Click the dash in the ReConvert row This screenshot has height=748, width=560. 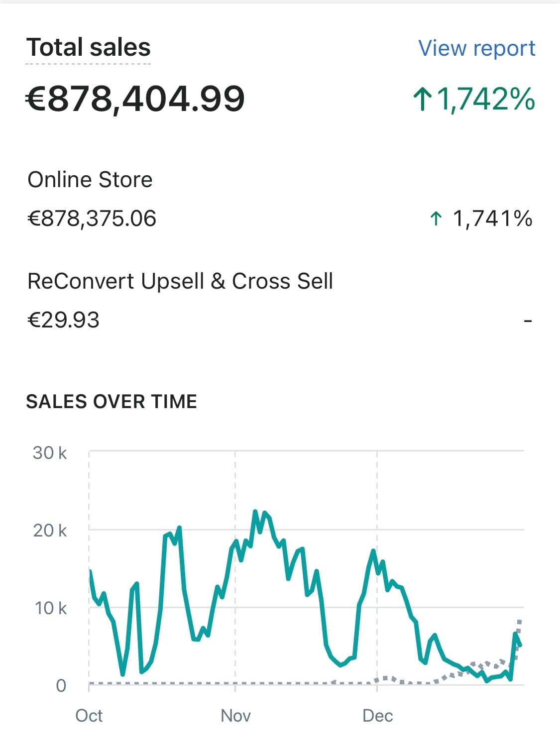click(x=528, y=321)
